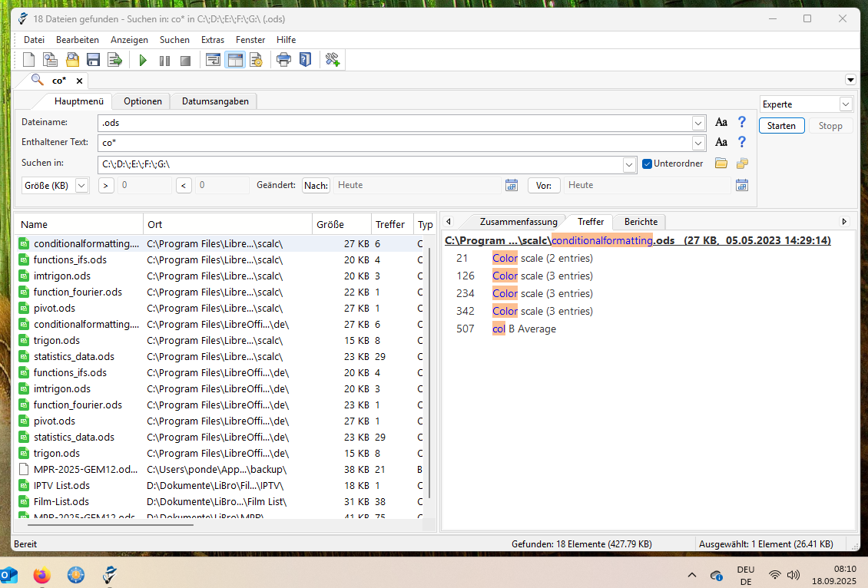Toggle the Nach: date filter button
Viewport: 868px width, 588px height.
(316, 185)
